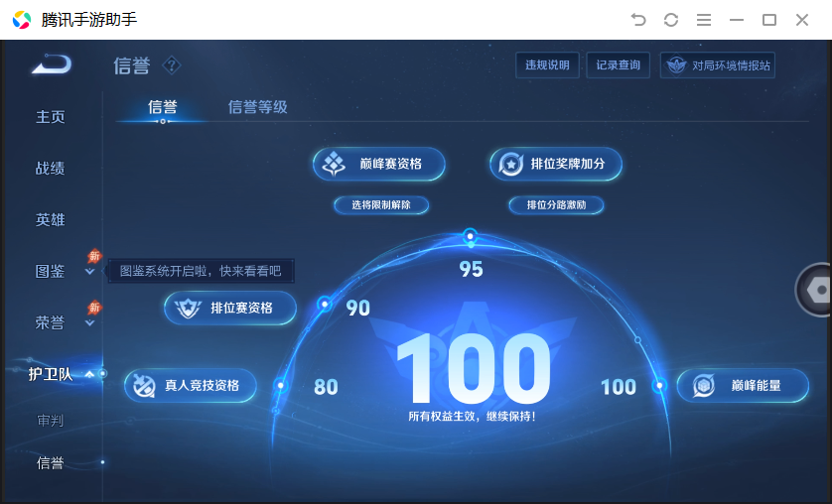Switch to the 信誉等级 tab
Image resolution: width=832 pixels, height=504 pixels.
257,107
